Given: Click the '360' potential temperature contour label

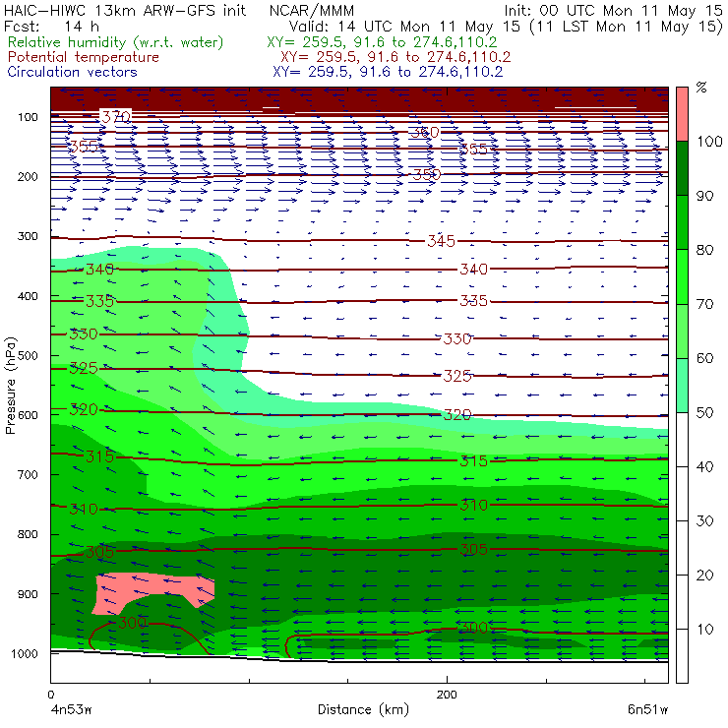Looking at the screenshot, I should tap(425, 133).
